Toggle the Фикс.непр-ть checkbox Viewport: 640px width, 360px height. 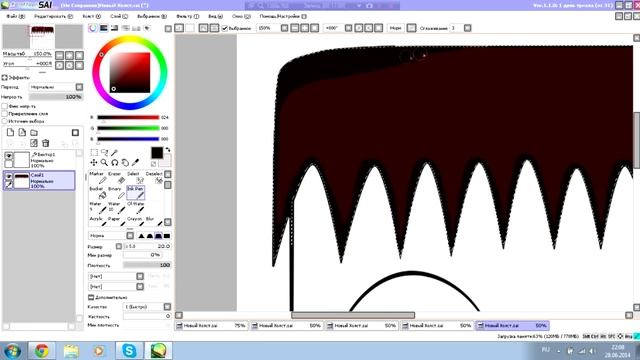click(5, 106)
